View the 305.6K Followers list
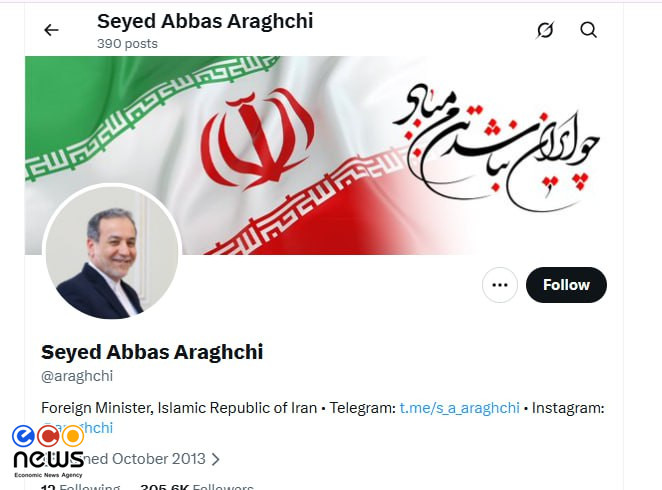The width and height of the screenshot is (662, 490). [197, 487]
